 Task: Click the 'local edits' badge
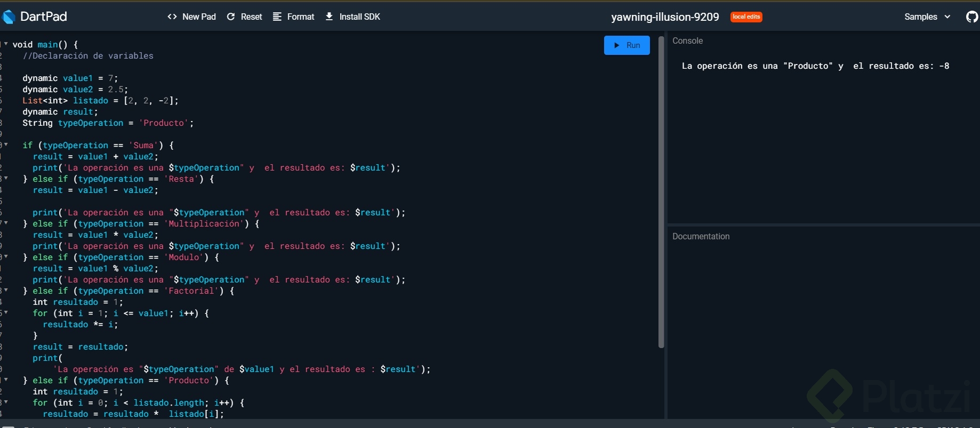(x=746, y=17)
